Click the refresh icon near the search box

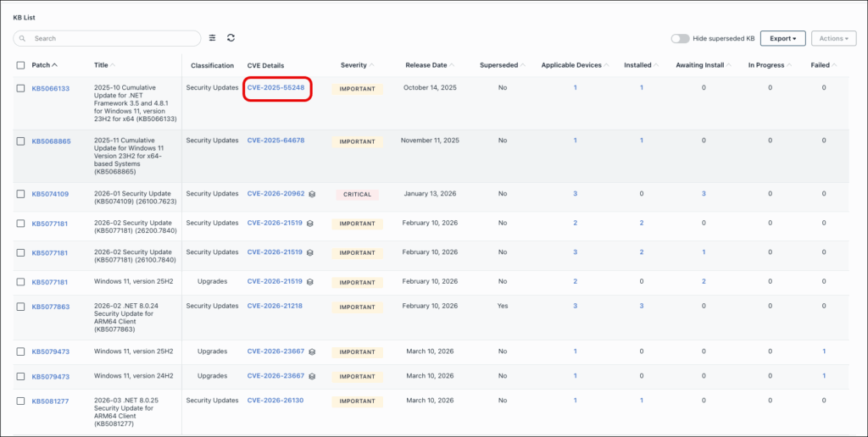231,38
